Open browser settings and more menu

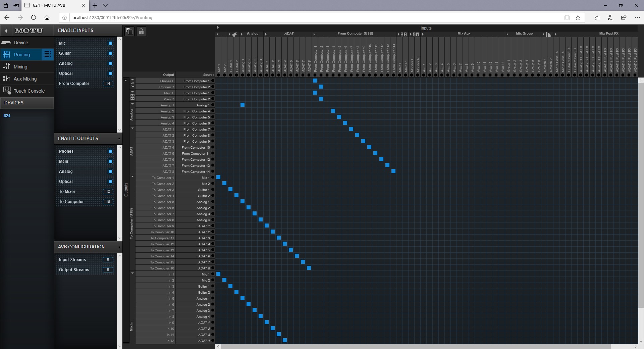click(x=637, y=17)
